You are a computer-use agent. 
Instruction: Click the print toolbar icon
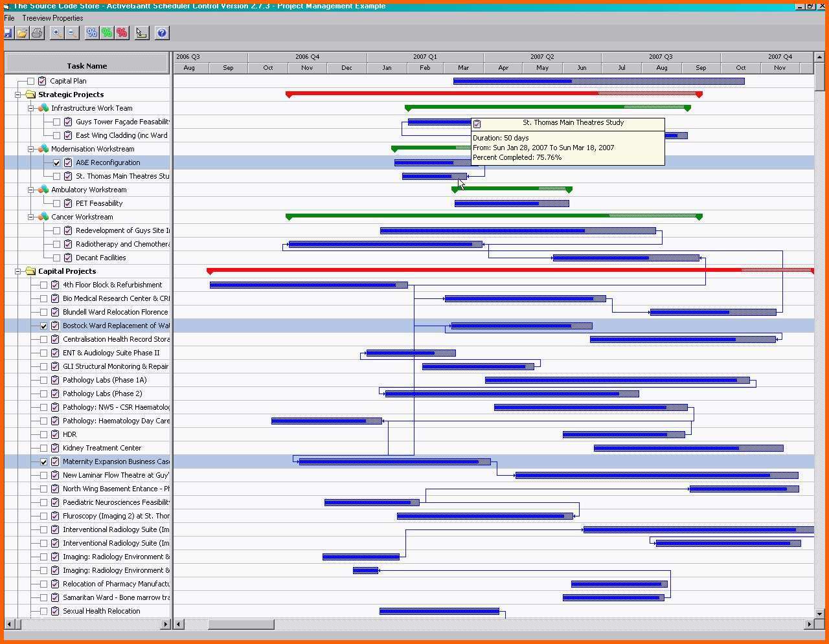click(x=37, y=33)
